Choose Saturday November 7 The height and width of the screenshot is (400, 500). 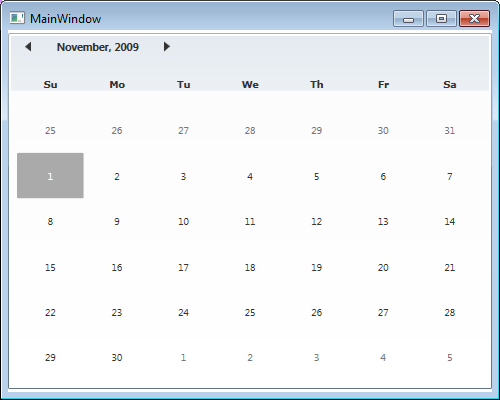pyautogui.click(x=450, y=176)
